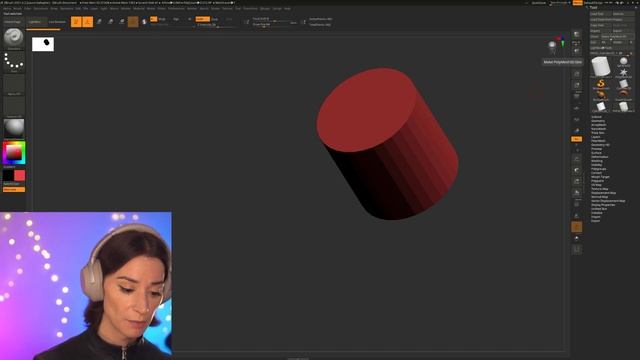640x360 pixels.
Task: Select the Rotate transform icon
Action: (122, 22)
